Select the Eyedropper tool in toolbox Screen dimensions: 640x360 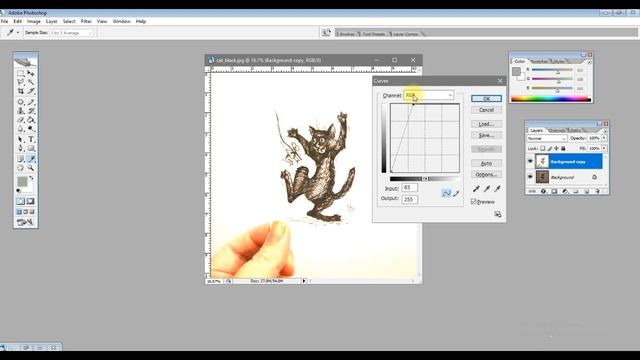pyautogui.click(x=31, y=159)
